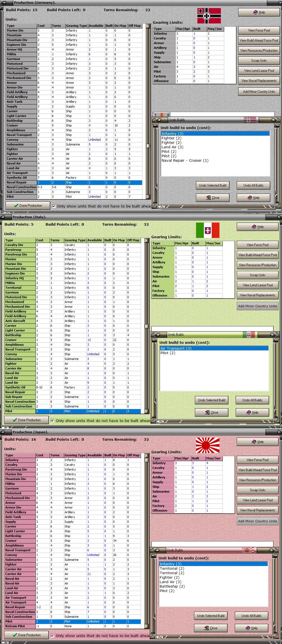Click Undo Selected Build in Japan dialog
This screenshot has height=644, width=282.
pos(211,616)
